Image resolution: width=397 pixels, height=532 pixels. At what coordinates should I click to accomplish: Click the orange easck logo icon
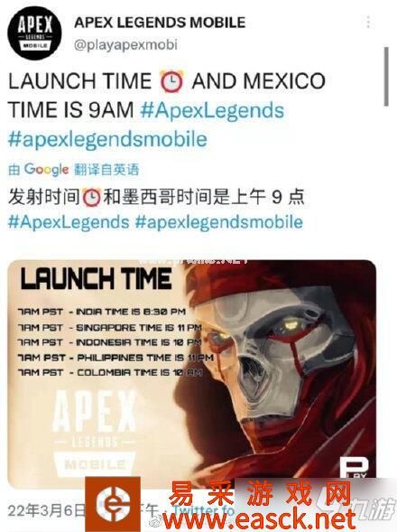pos(113,504)
